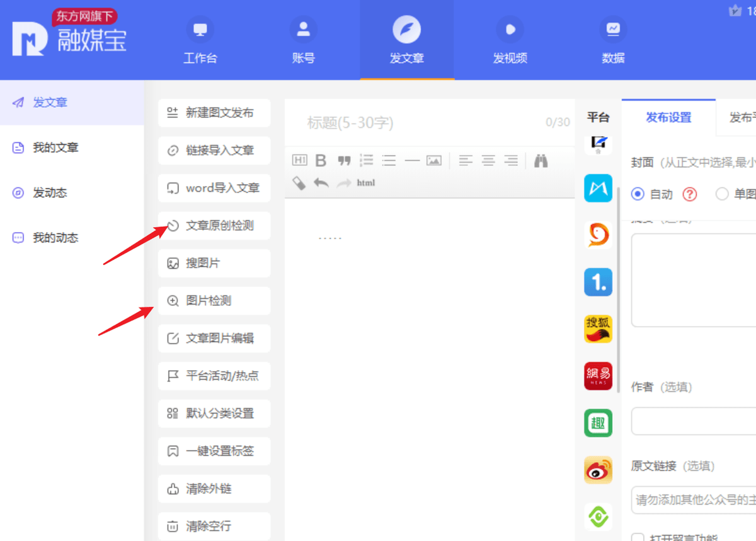The height and width of the screenshot is (541, 756).
Task: Select the Sohu platform icon
Action: tap(598, 329)
